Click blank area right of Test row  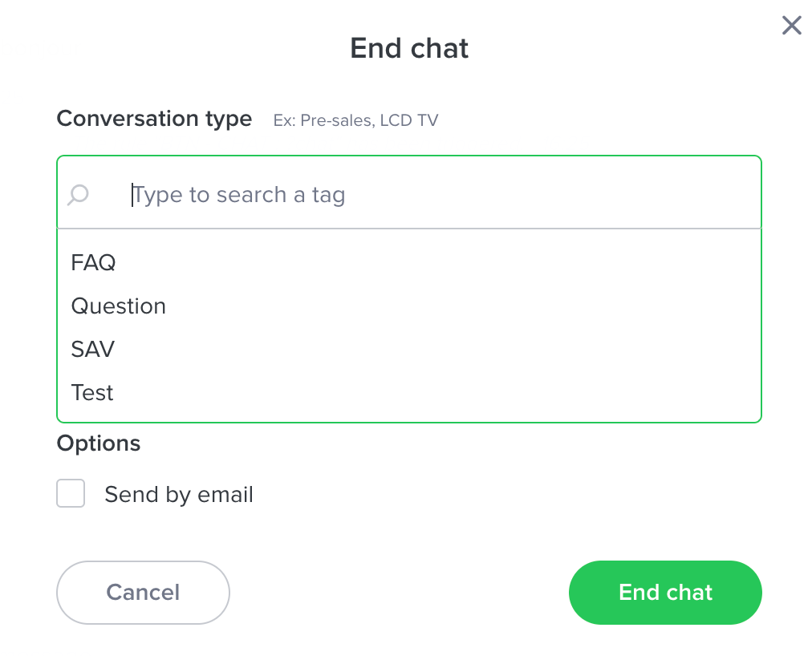[435, 392]
